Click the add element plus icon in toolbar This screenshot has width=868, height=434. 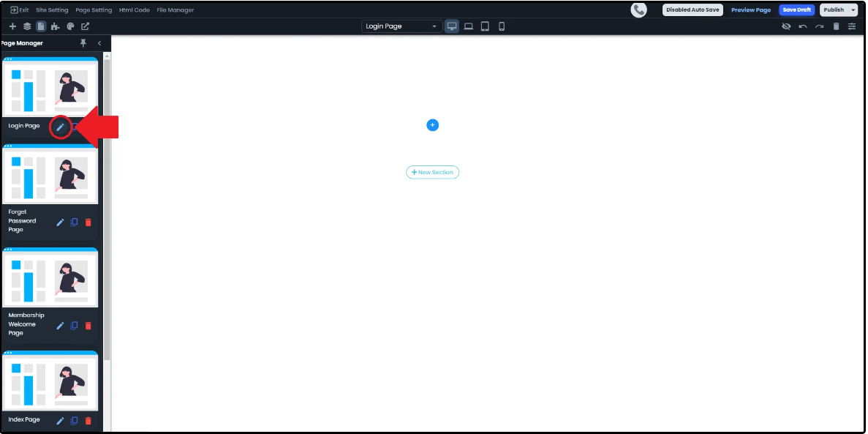pyautogui.click(x=12, y=26)
